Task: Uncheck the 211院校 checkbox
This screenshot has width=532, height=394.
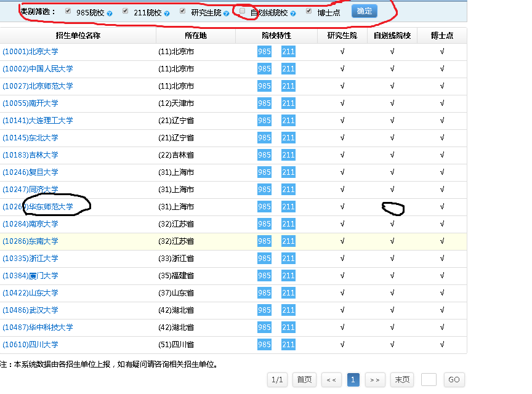Action: tap(126, 11)
